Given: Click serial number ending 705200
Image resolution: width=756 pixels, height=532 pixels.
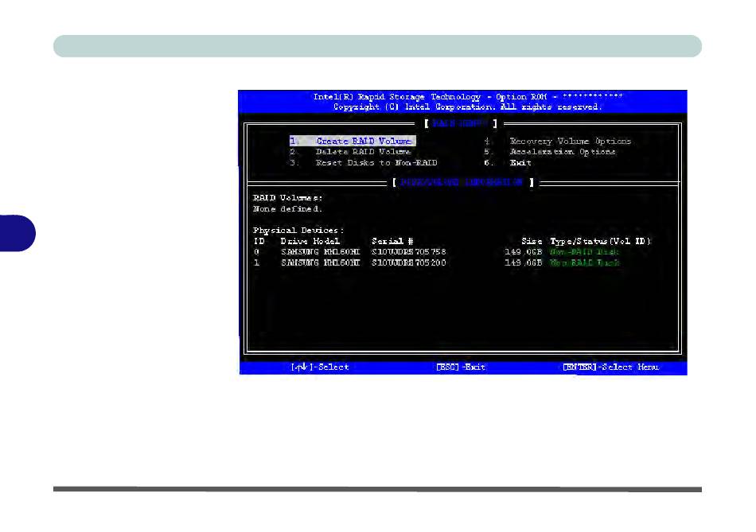Looking at the screenshot, I should [x=409, y=262].
